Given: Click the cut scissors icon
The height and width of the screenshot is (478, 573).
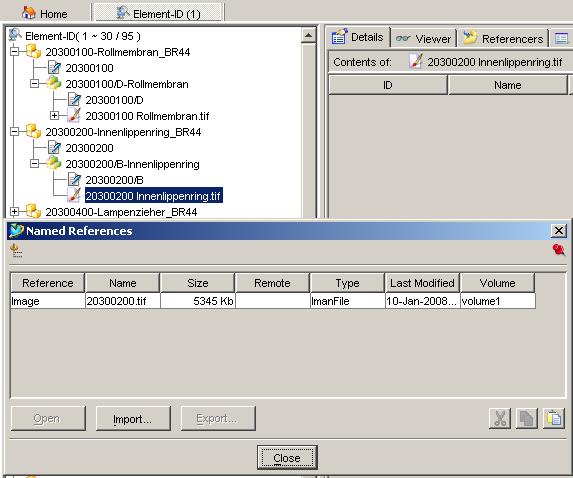Looking at the screenshot, I should coord(500,418).
